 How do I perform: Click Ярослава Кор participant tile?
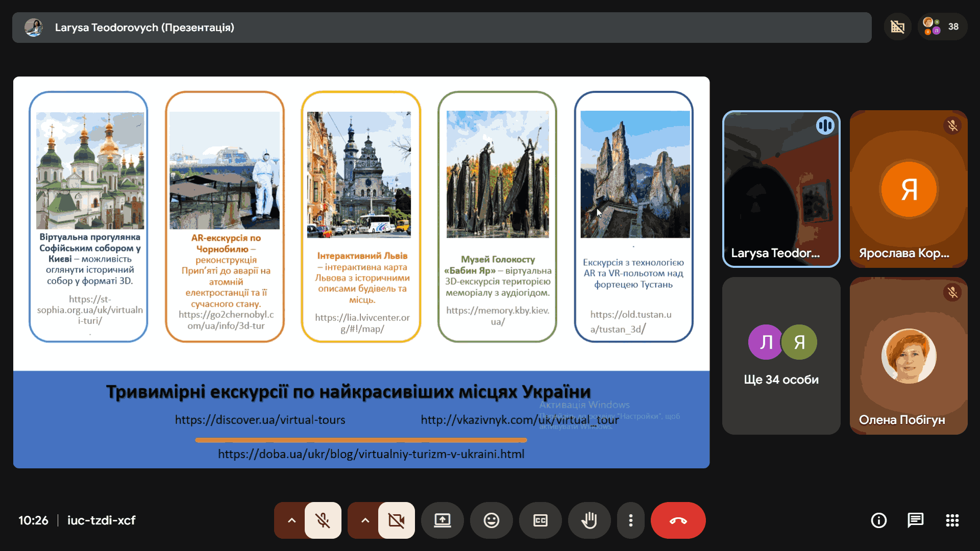908,189
